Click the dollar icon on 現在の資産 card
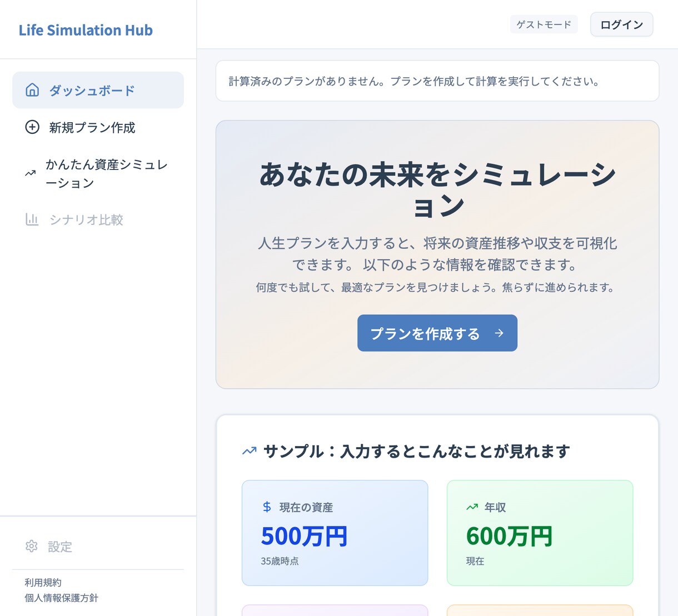Screen dimensions: 678x616 pyautogui.click(x=267, y=507)
